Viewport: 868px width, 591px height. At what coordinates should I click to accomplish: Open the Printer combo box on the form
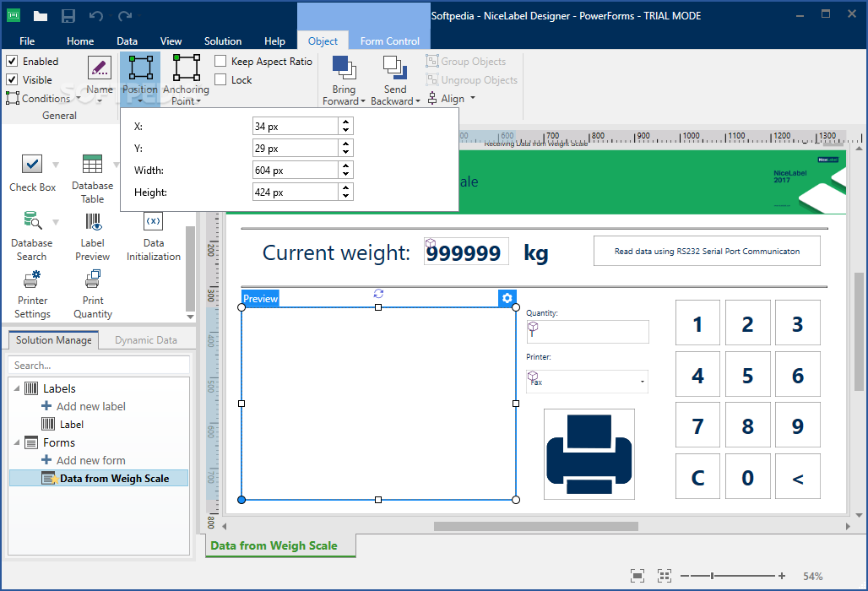click(x=588, y=382)
